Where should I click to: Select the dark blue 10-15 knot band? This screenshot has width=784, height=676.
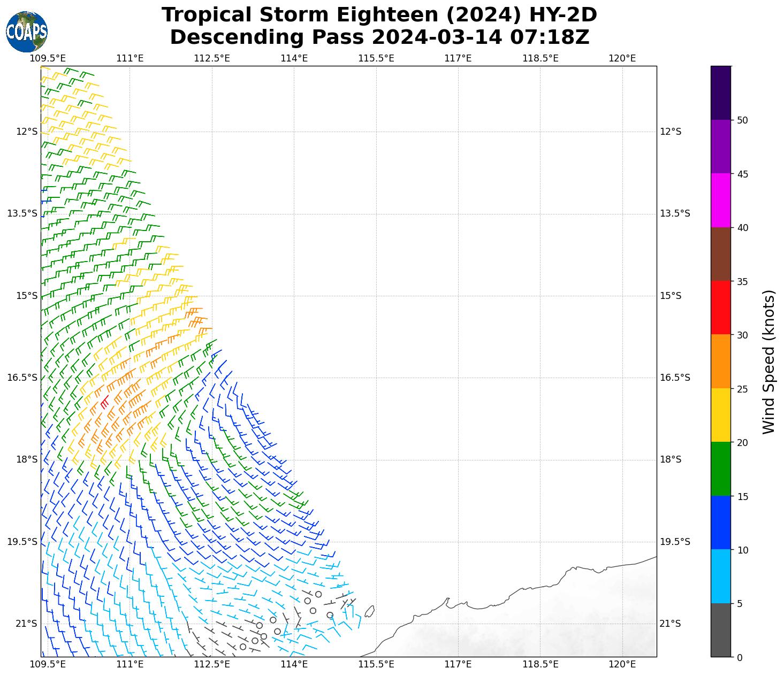point(720,523)
